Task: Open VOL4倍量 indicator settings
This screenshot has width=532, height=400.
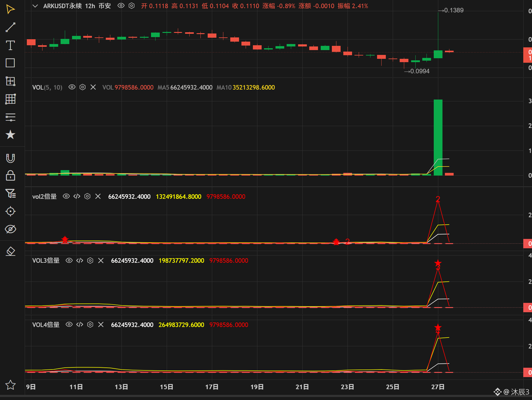Action: 90,325
